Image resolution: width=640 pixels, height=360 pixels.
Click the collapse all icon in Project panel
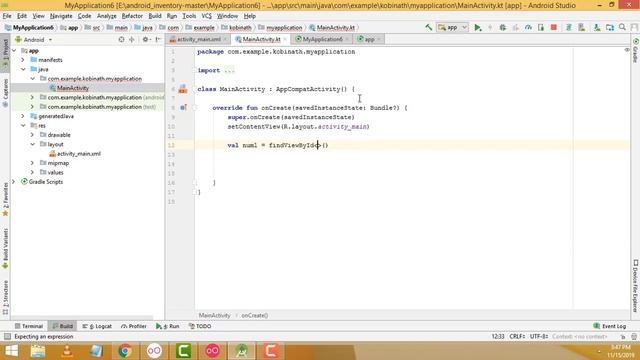click(132, 40)
